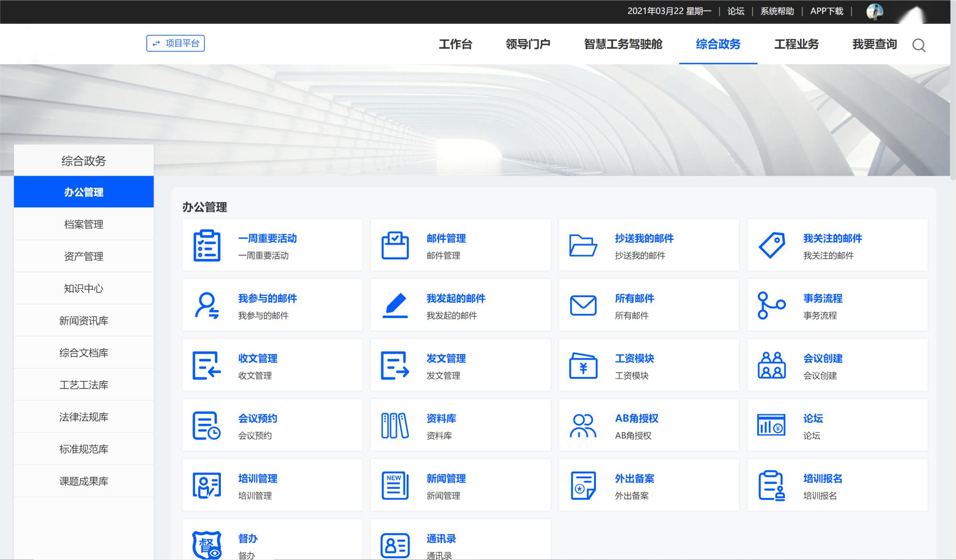Click the 收文管理 incoming document icon
Viewport: 956px width, 560px height.
pos(206,365)
